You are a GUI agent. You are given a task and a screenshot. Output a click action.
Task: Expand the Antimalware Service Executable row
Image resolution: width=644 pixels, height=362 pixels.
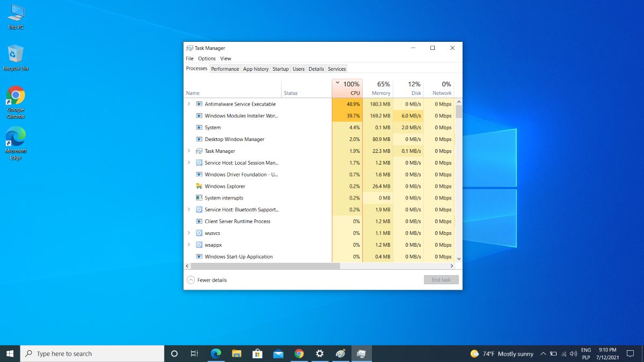(x=189, y=104)
